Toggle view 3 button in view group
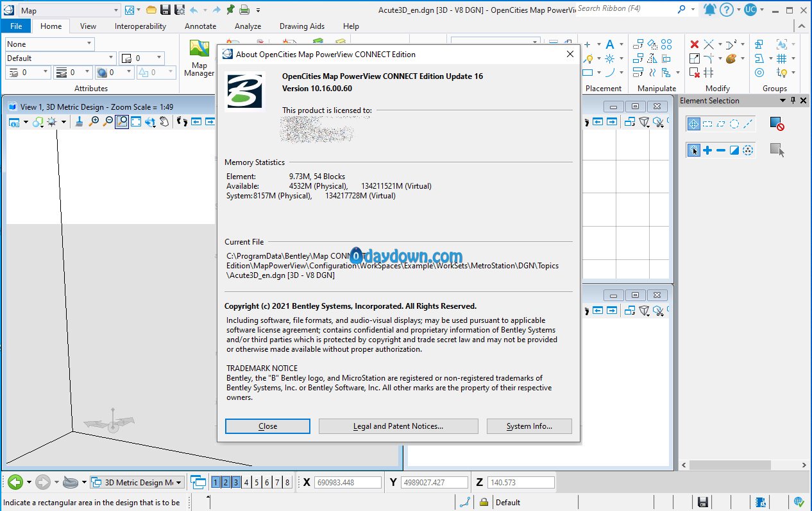 tap(236, 482)
